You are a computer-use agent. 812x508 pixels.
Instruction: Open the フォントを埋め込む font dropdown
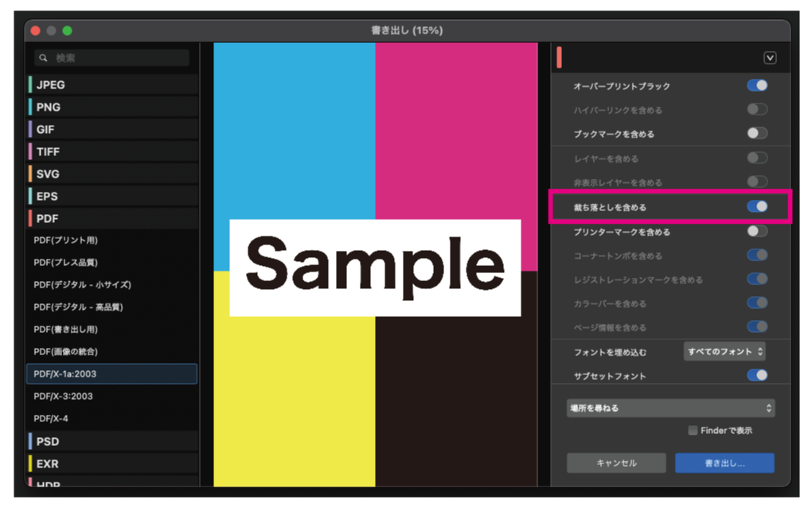tap(724, 351)
